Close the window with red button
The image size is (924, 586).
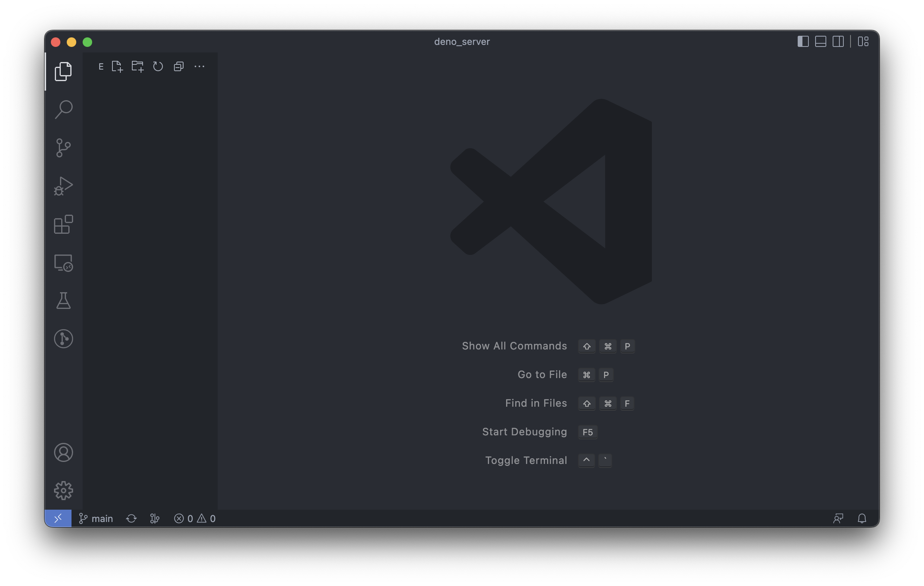(56, 42)
